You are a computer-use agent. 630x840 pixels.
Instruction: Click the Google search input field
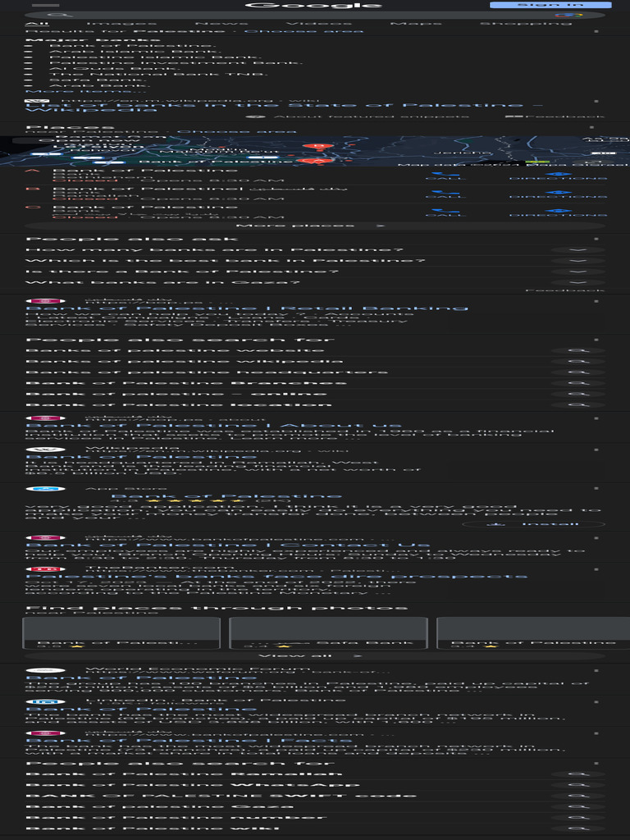point(313,15)
